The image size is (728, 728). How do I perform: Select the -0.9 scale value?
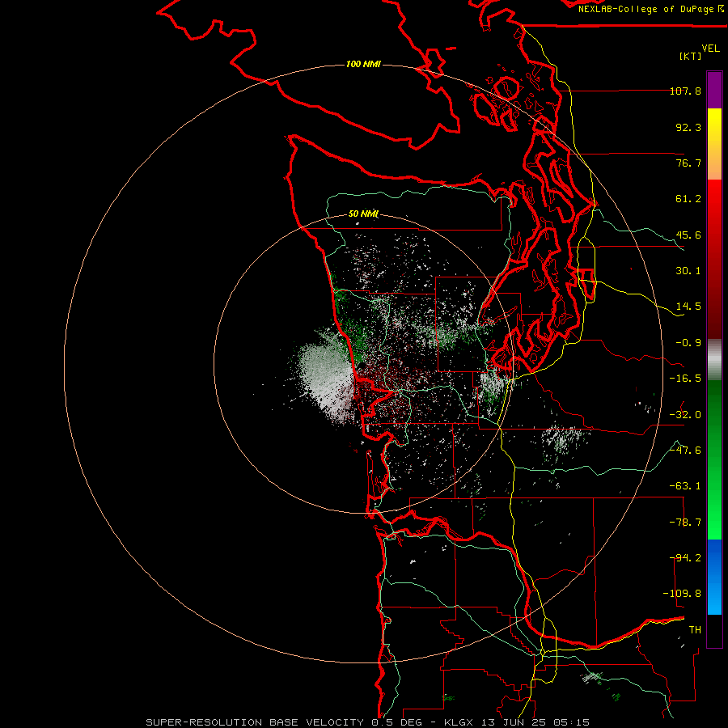[x=688, y=343]
